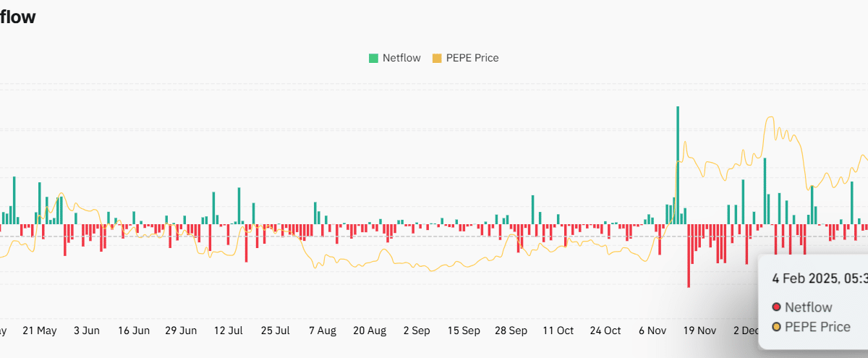Click the red Netflow dot in tooltip
The height and width of the screenshot is (358, 868).
776,307
